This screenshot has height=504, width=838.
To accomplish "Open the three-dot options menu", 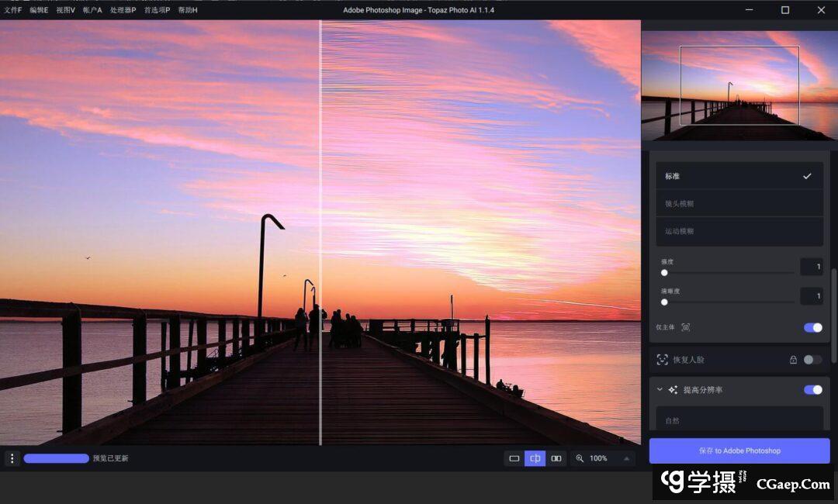I will pos(12,458).
